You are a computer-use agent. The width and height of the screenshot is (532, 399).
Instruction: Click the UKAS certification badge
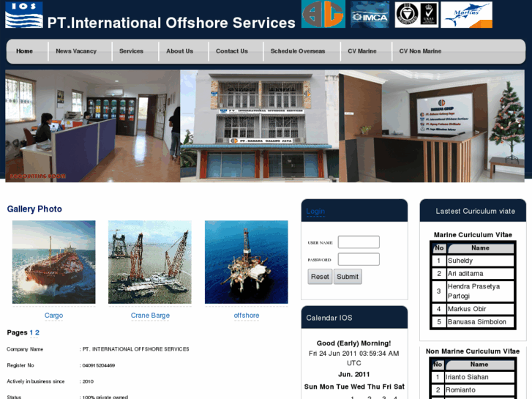(430, 14)
